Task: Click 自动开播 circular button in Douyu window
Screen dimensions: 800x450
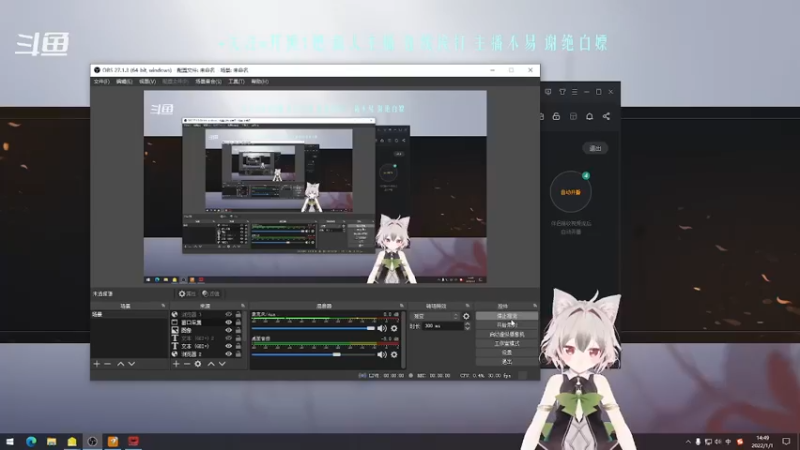Action: point(570,192)
